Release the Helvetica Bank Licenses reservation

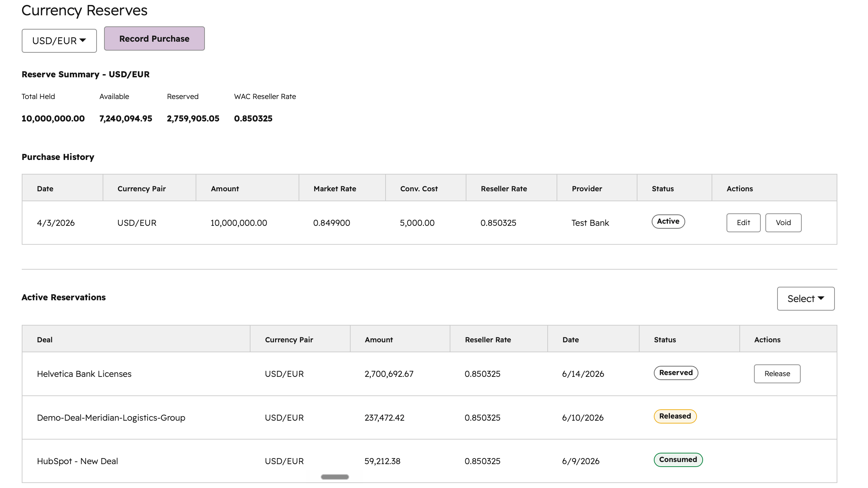pyautogui.click(x=777, y=374)
